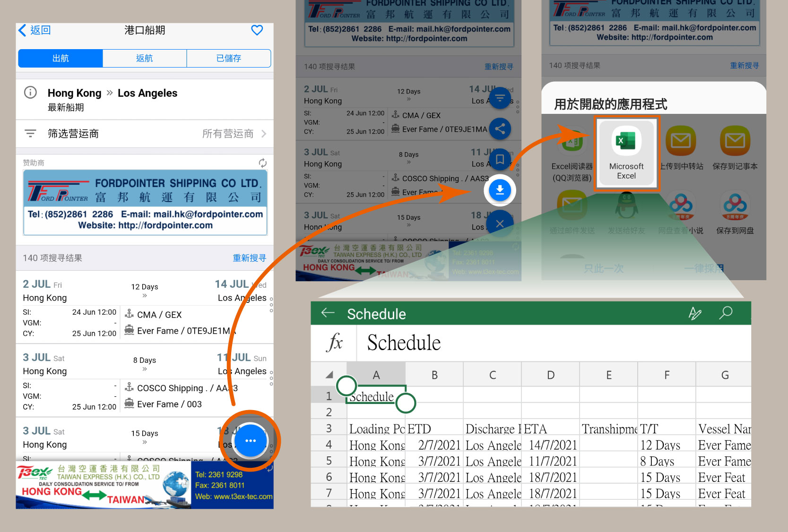
Task: Close the floating action menu with X
Action: pos(500,223)
